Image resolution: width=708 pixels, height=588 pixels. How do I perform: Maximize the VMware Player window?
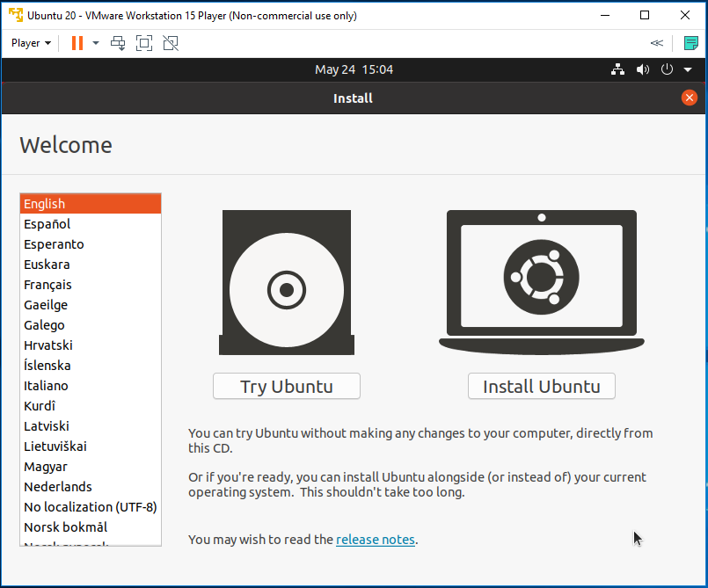point(645,15)
